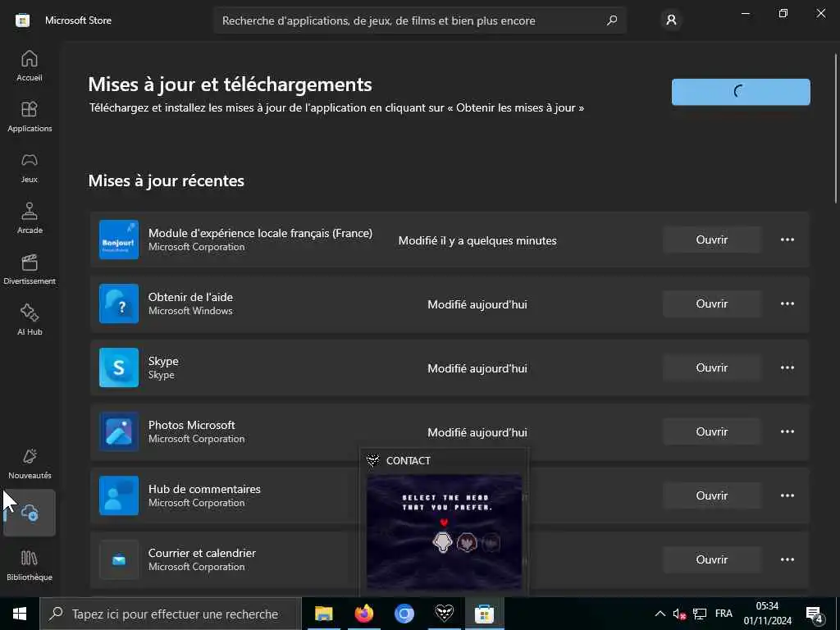Click the Courrier et calendrier app icon
The width and height of the screenshot is (840, 630).
point(119,559)
